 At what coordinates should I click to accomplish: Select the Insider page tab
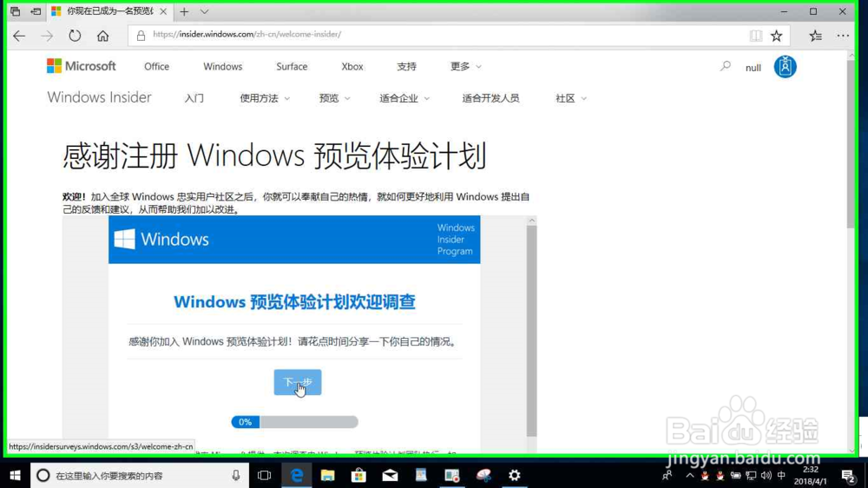pyautogui.click(x=109, y=11)
